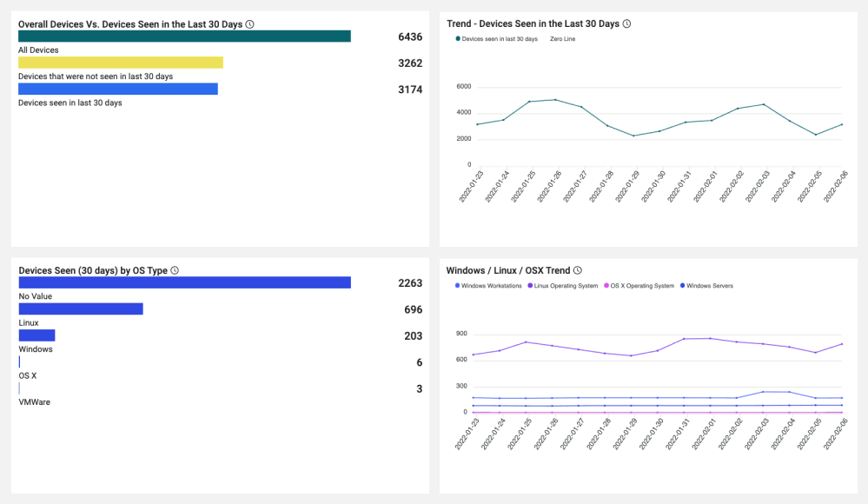Click the 4000 y-axis label in trend chart
The height and width of the screenshot is (504, 868).
464,112
